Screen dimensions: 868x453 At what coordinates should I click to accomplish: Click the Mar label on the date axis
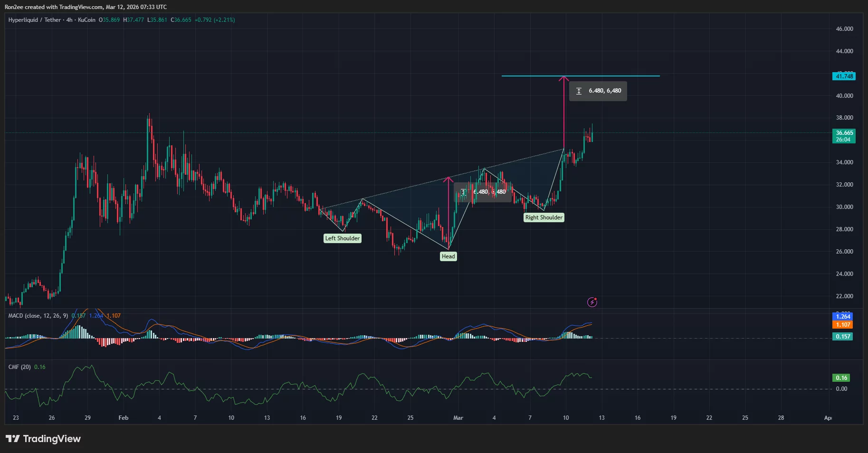[458, 418]
